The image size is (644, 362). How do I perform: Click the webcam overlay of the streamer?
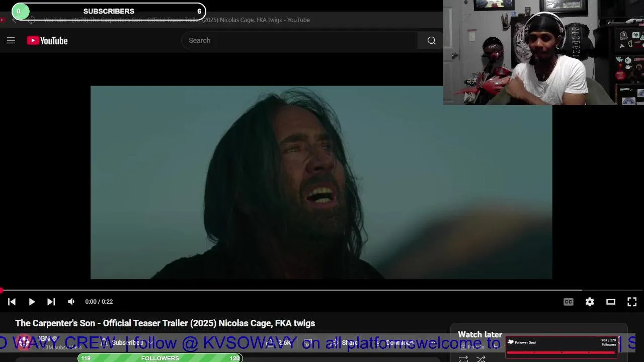[x=543, y=52]
